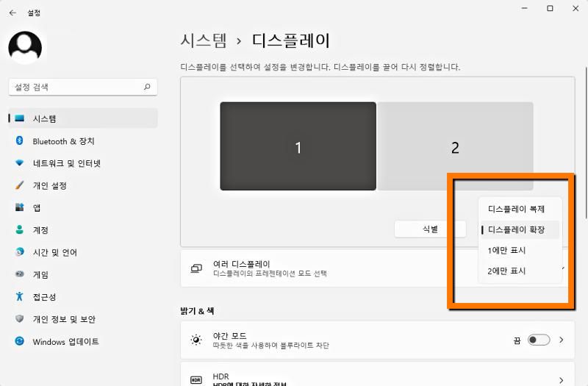Maximize the 설정 window
The image size is (588, 386).
550,8
